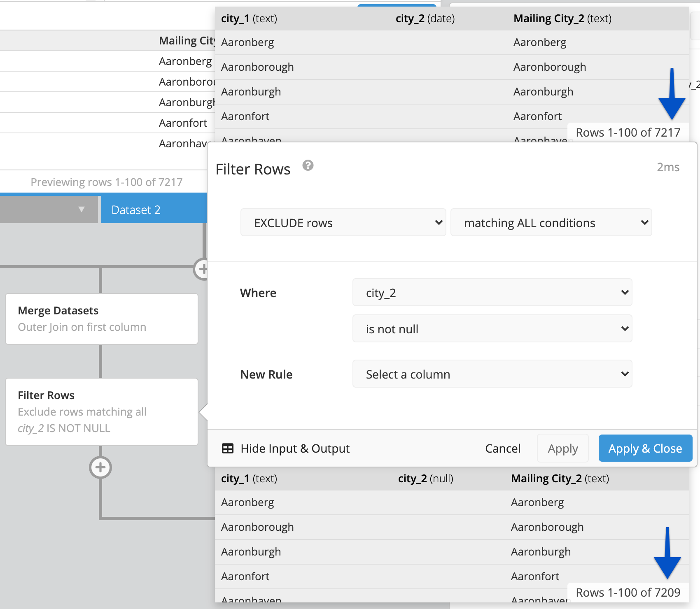Click the city_2 (date) column header
The height and width of the screenshot is (609, 700).
425,19
